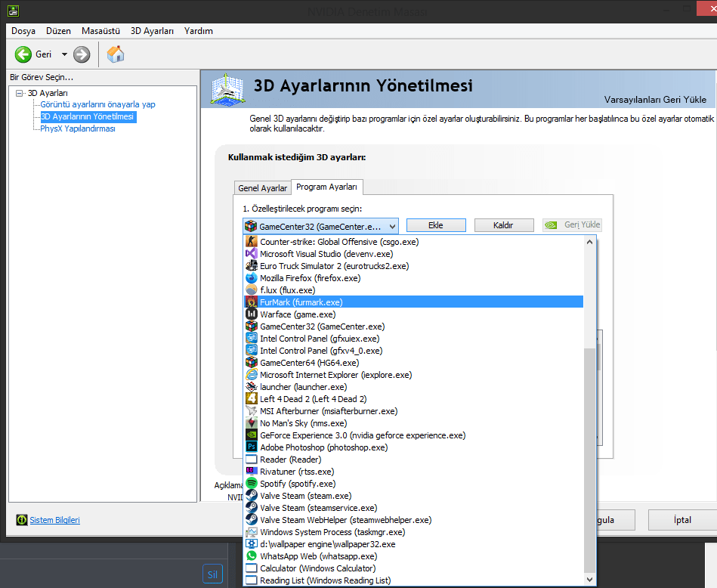This screenshot has height=588, width=717.
Task: Collapse the 3D Ayarları tree node
Action: pos(19,93)
